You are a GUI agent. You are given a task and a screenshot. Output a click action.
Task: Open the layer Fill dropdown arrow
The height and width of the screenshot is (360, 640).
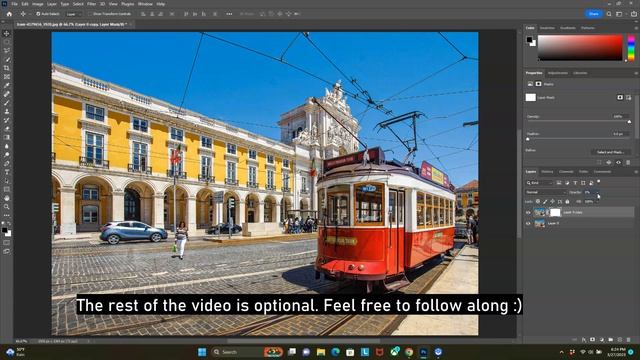click(x=597, y=202)
